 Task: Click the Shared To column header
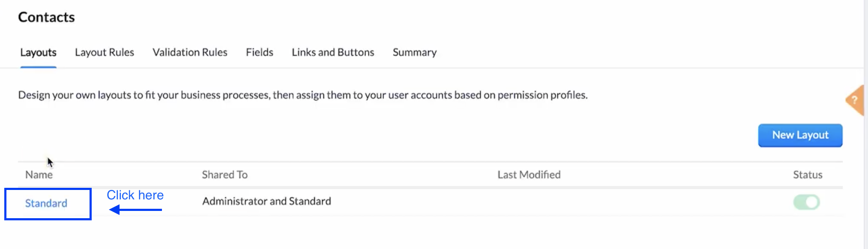(x=224, y=175)
